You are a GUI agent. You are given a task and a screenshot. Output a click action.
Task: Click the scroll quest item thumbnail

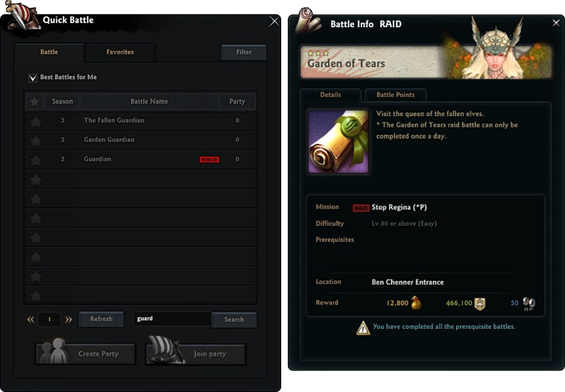[x=338, y=142]
